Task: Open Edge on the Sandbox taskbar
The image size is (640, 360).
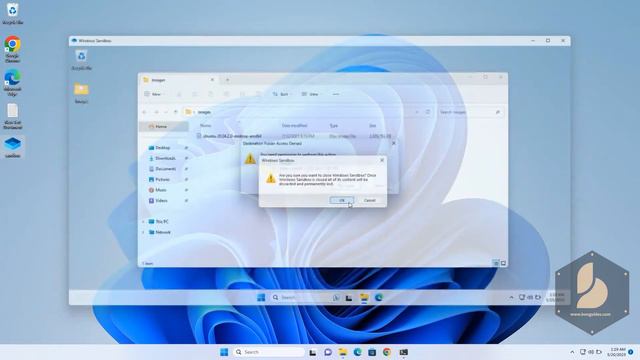Action: 379,298
